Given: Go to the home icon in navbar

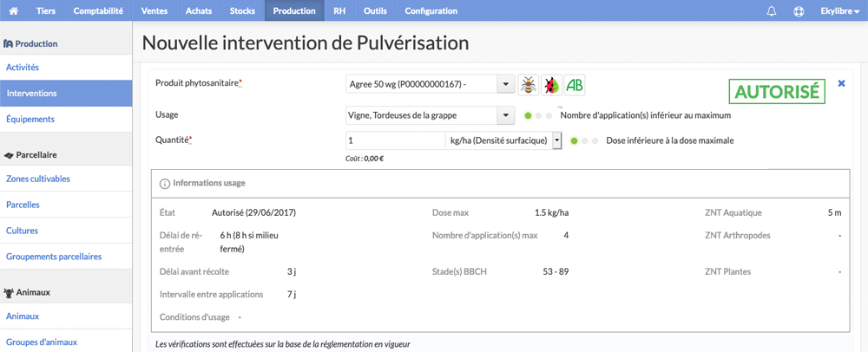Looking at the screenshot, I should point(14,11).
